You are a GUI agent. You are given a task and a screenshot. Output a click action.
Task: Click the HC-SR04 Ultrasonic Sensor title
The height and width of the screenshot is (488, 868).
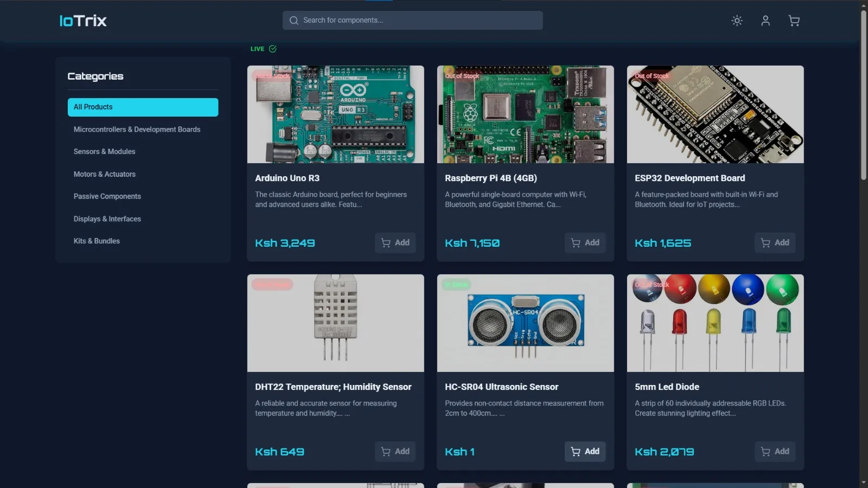point(502,387)
